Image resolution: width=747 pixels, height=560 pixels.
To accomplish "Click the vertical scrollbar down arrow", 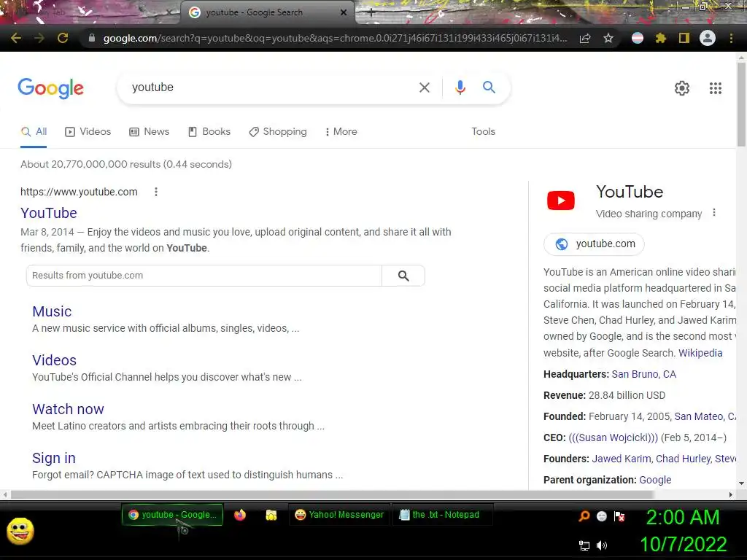I will coord(741,483).
